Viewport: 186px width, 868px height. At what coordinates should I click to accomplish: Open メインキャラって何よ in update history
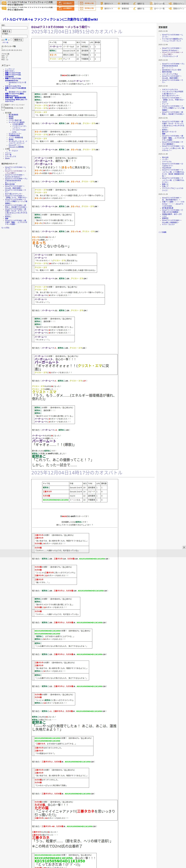pos(170,74)
